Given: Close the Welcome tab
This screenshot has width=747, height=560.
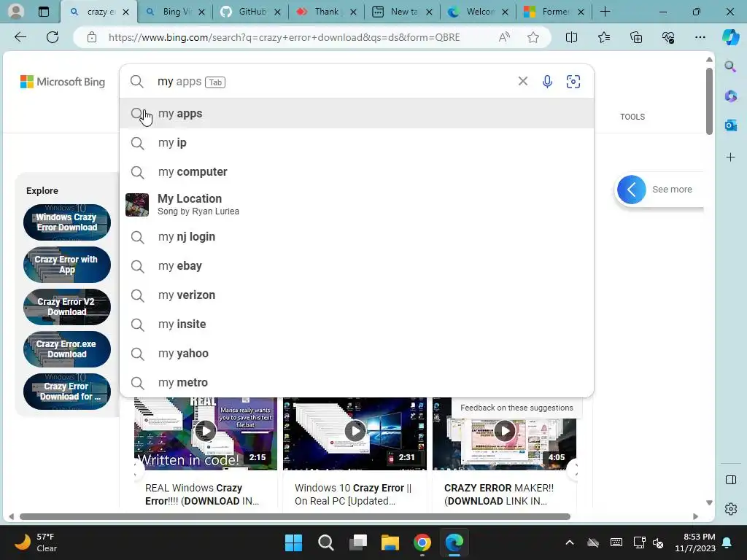Looking at the screenshot, I should [x=505, y=12].
